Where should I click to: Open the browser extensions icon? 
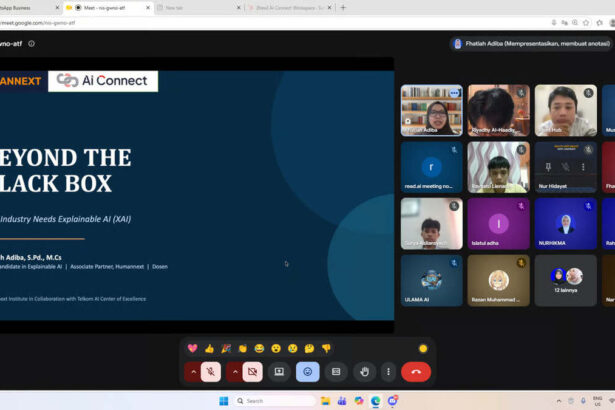point(600,23)
